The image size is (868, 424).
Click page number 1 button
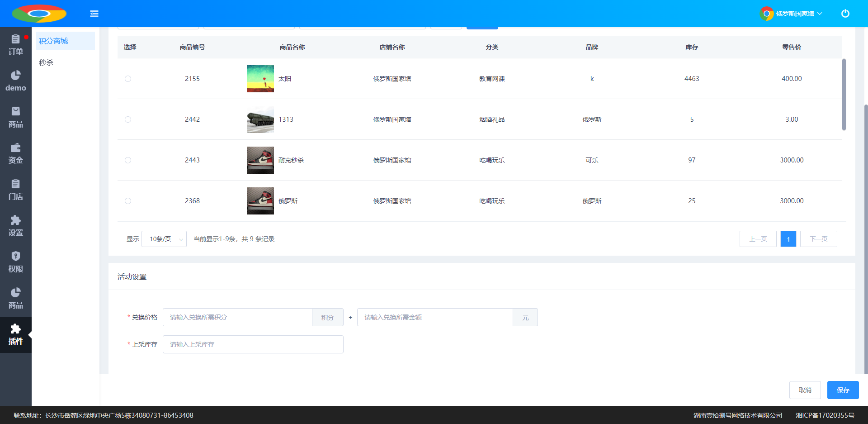point(788,239)
